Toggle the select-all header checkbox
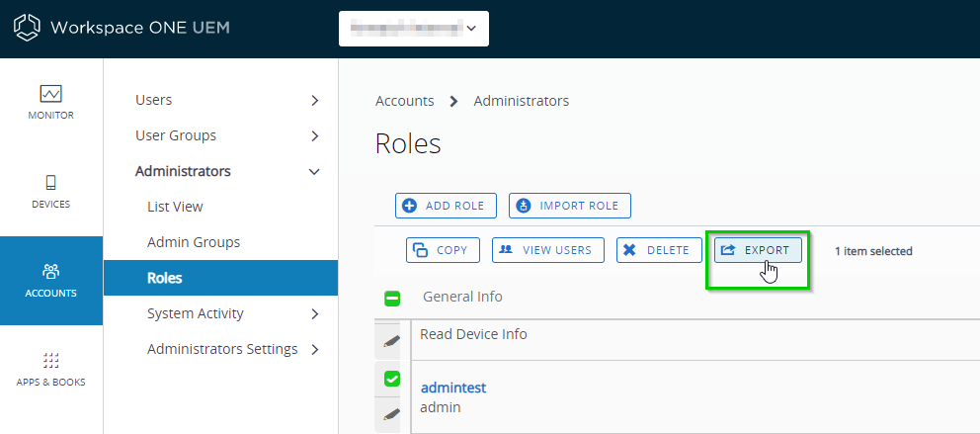Image resolution: width=980 pixels, height=434 pixels. pos(391,298)
